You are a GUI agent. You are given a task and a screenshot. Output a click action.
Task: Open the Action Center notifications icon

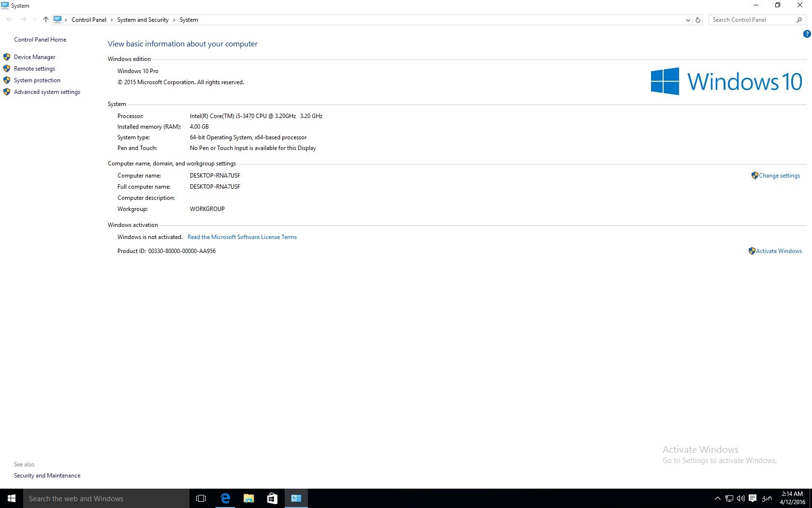[753, 498]
